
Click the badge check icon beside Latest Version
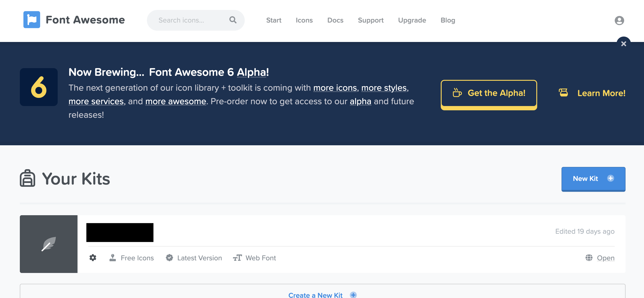click(169, 258)
